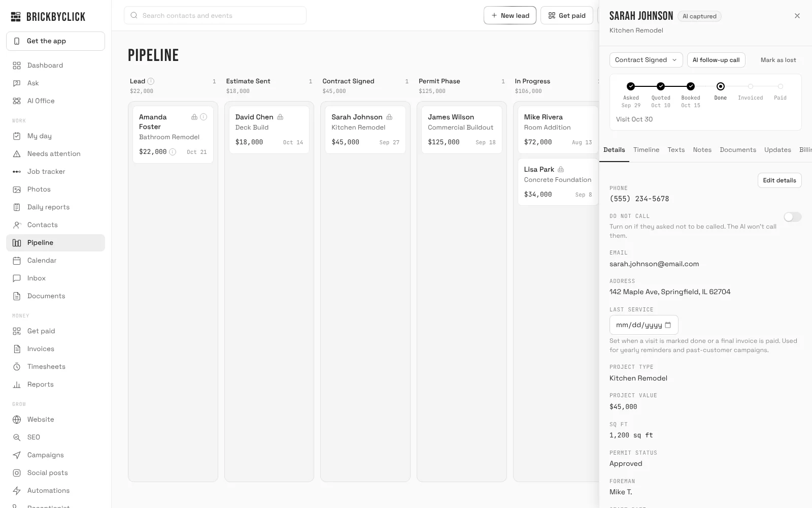The height and width of the screenshot is (508, 812).
Task: Click the New lead button
Action: [510, 16]
